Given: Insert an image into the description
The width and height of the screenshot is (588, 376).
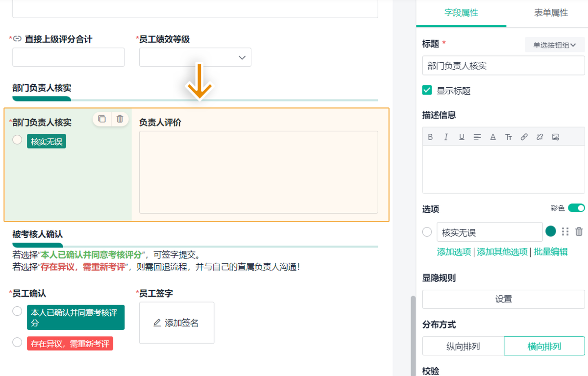Looking at the screenshot, I should click(x=555, y=137).
